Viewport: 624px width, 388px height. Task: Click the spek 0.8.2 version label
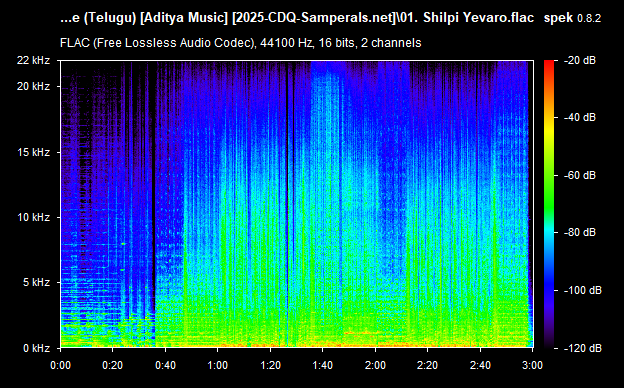click(572, 18)
